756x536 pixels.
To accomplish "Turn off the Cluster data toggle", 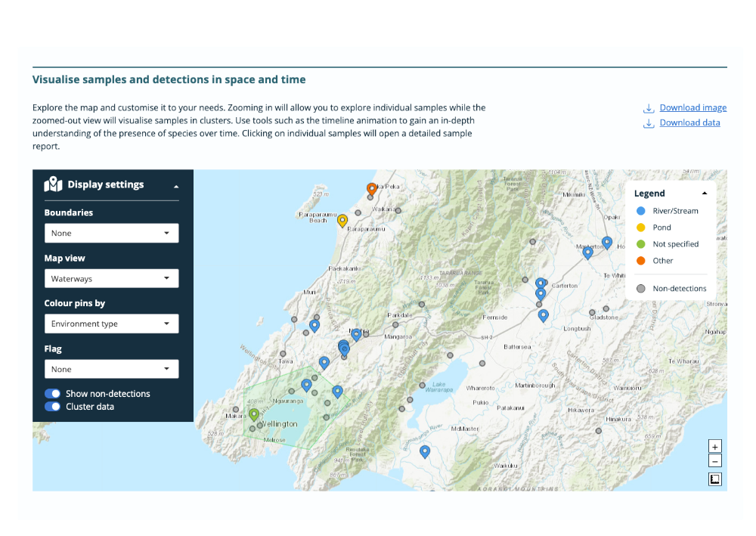I will click(x=53, y=407).
